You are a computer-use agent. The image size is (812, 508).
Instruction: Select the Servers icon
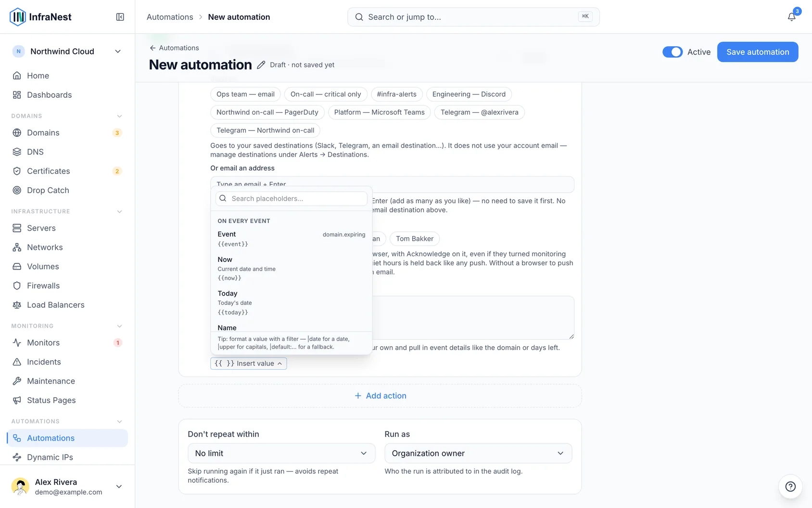coord(17,228)
